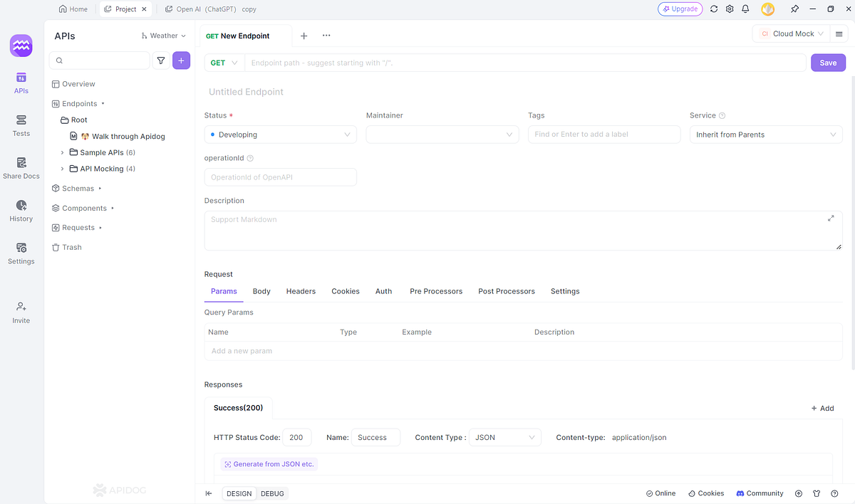Open the Cloud Mock dropdown
The width and height of the screenshot is (855, 504).
[x=791, y=33]
